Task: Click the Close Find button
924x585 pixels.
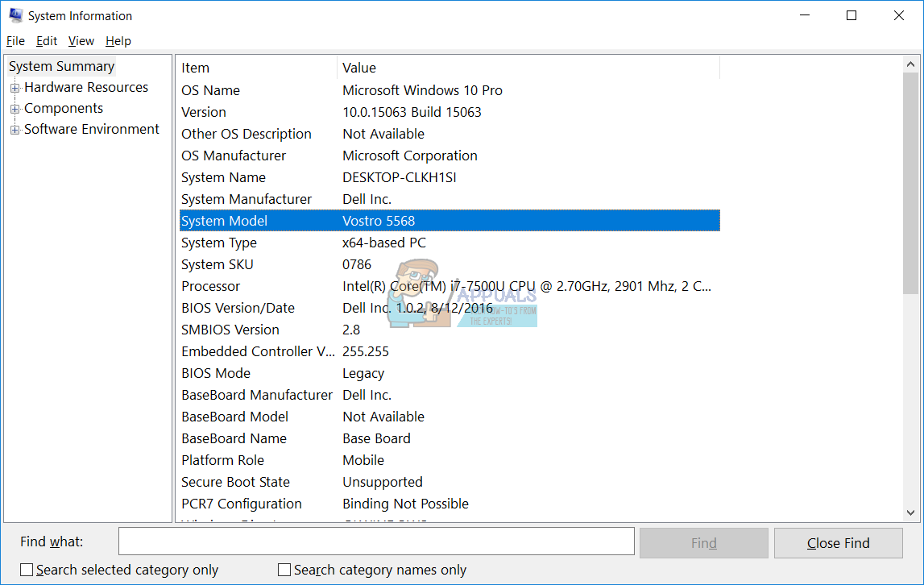Action: pyautogui.click(x=838, y=543)
